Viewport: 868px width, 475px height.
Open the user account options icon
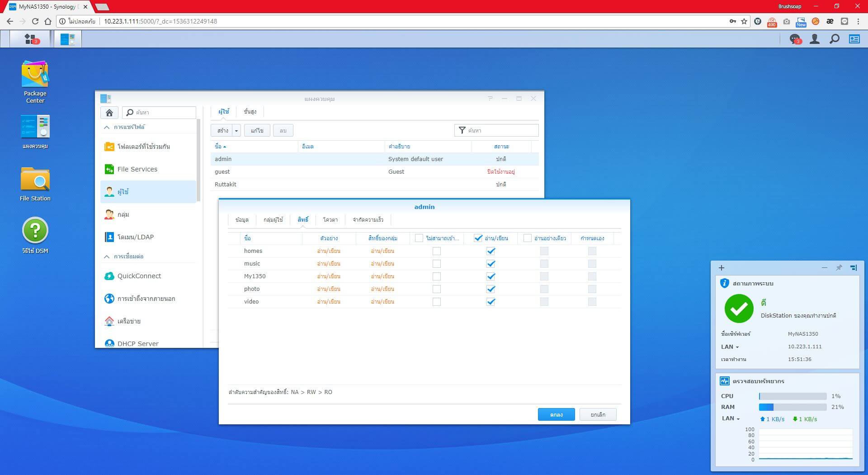[815, 39]
